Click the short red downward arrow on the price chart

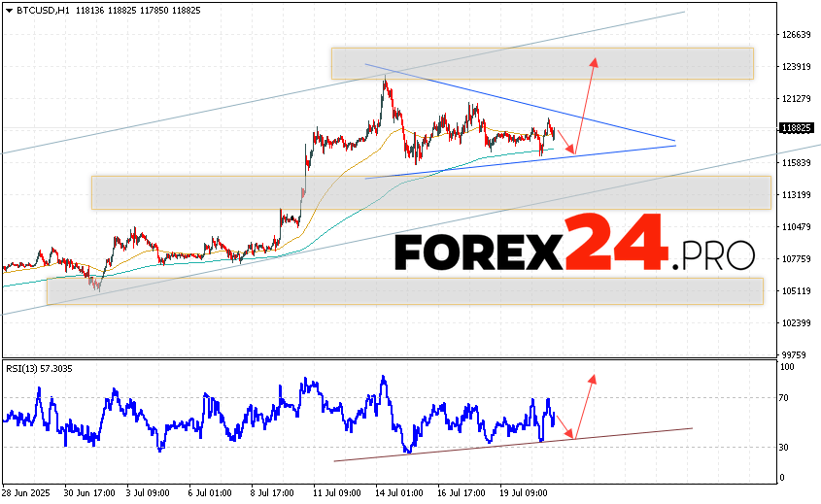pyautogui.click(x=565, y=139)
